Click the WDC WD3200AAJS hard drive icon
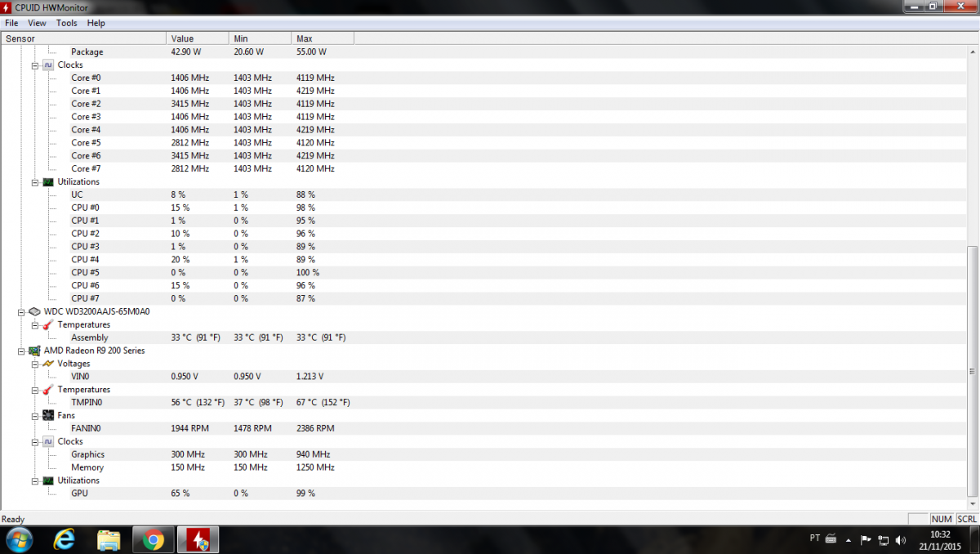The image size is (980, 554). tap(35, 311)
